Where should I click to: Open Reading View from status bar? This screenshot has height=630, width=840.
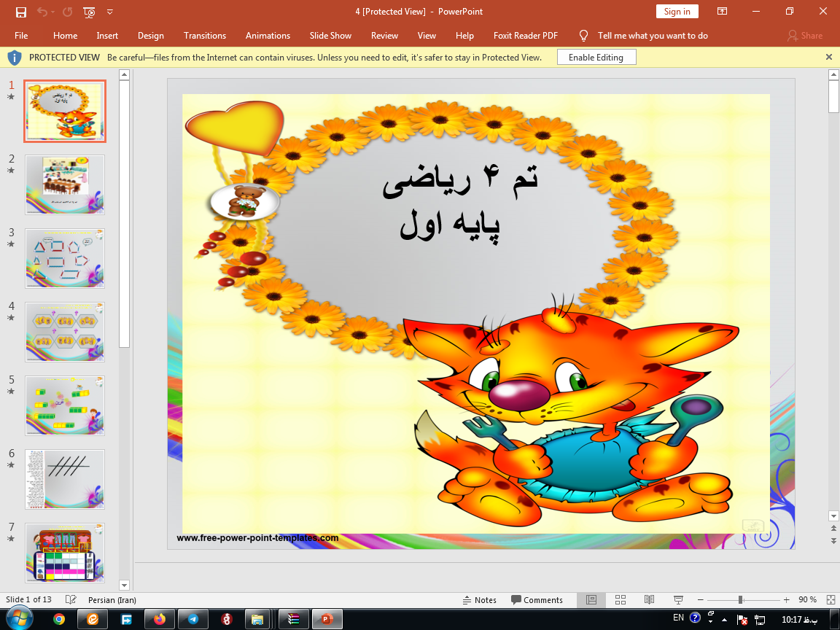649,599
